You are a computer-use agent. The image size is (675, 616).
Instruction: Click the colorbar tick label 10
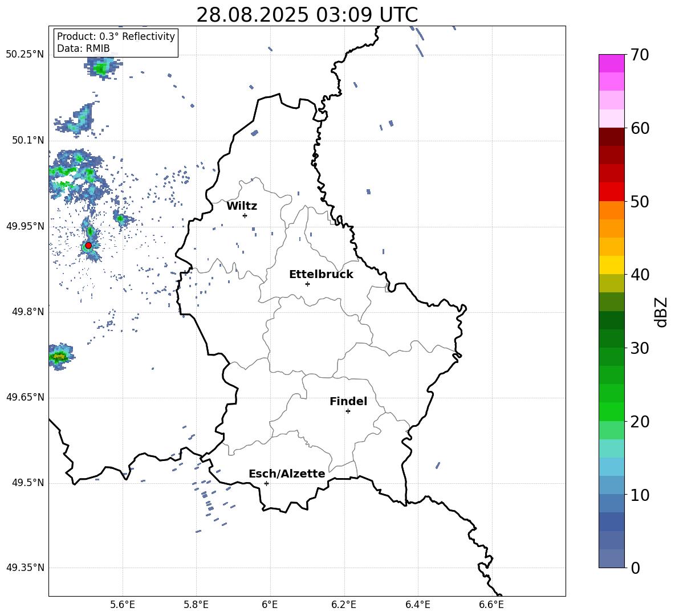pos(640,495)
